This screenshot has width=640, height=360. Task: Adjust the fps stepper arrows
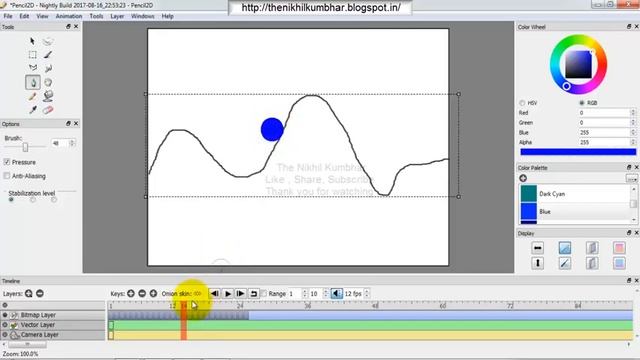[x=367, y=293]
